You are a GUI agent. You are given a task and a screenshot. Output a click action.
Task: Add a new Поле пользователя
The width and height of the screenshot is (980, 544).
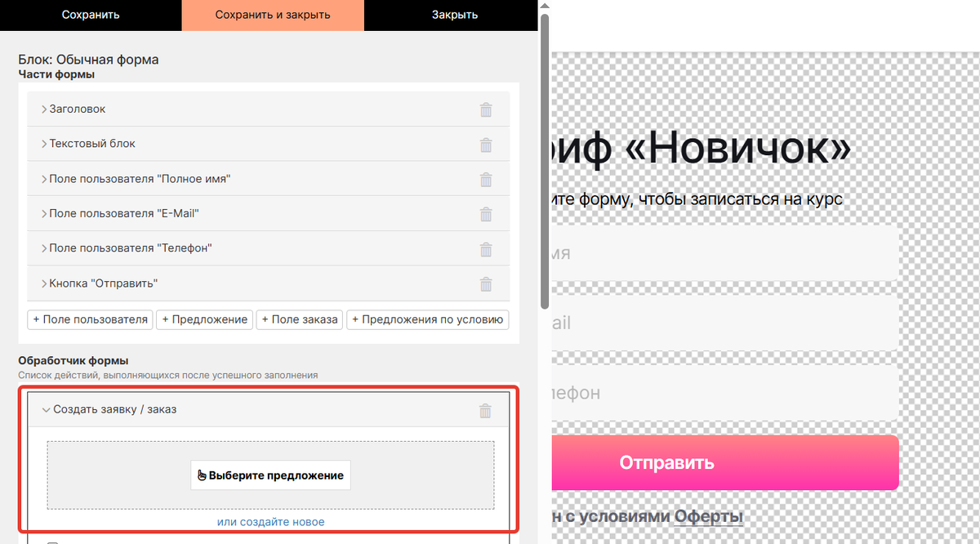click(91, 319)
